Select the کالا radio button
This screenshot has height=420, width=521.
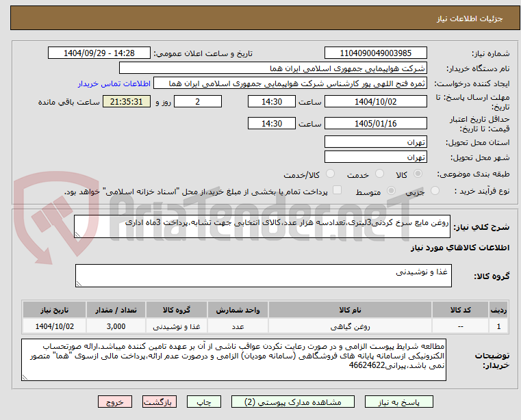pos(418,174)
